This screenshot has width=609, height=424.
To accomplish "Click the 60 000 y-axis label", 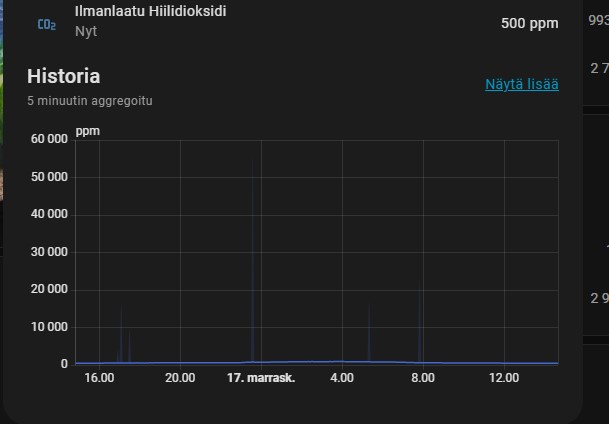I will [50, 139].
